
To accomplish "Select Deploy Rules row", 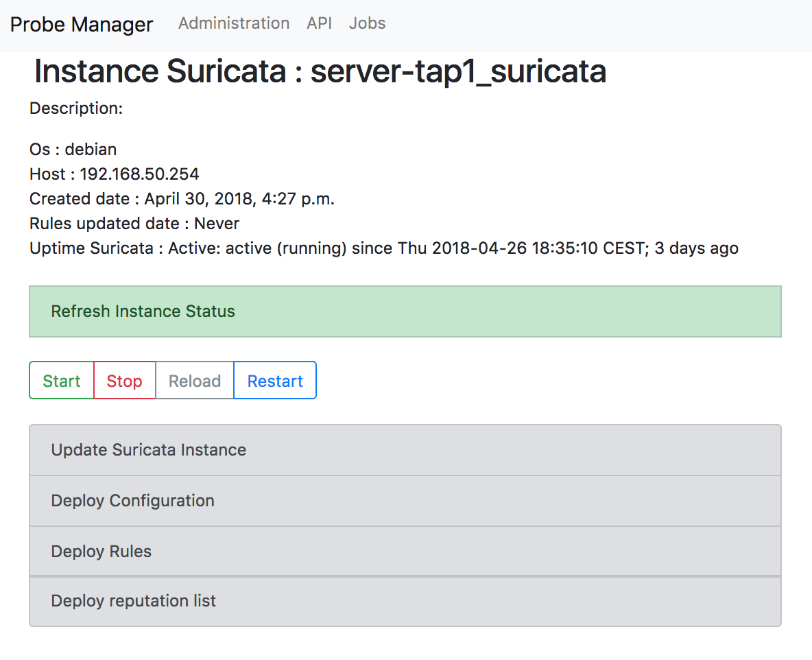I will 405,551.
